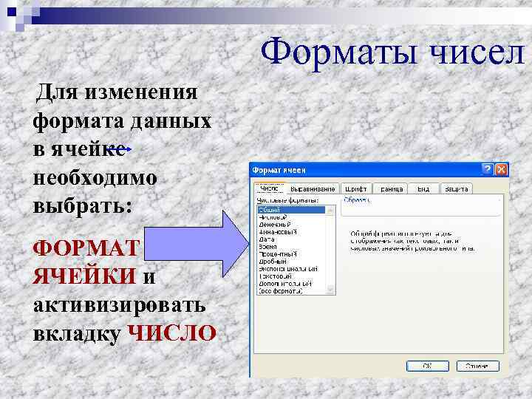532x399 pixels.
Task: Switch to the Граница tab
Action: coord(391,189)
